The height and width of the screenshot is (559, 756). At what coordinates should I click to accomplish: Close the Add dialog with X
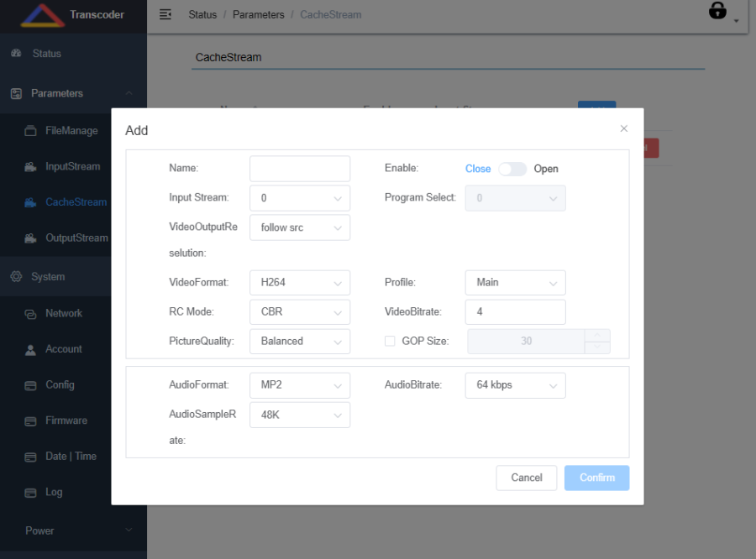pos(623,128)
